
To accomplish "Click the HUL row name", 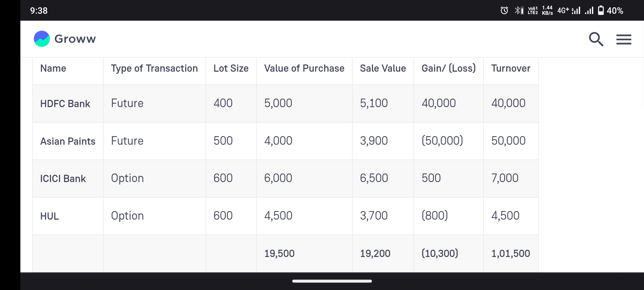I will 50,216.
